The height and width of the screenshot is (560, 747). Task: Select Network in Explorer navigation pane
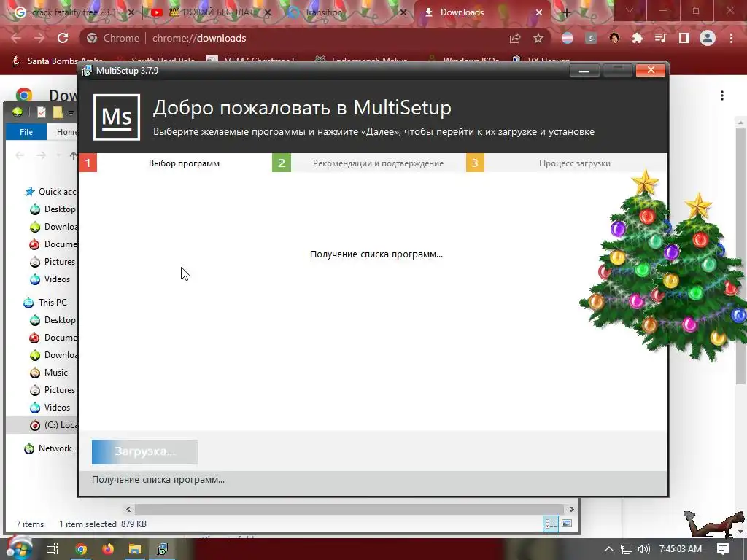click(x=55, y=448)
